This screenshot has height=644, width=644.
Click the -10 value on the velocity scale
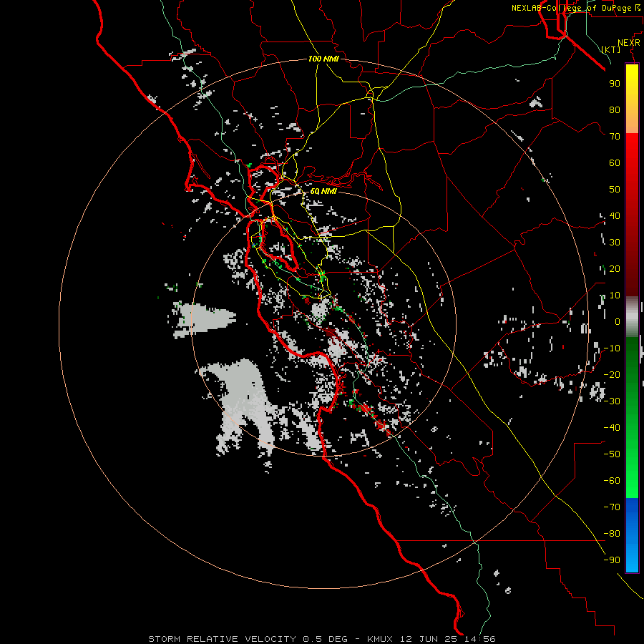click(x=612, y=348)
